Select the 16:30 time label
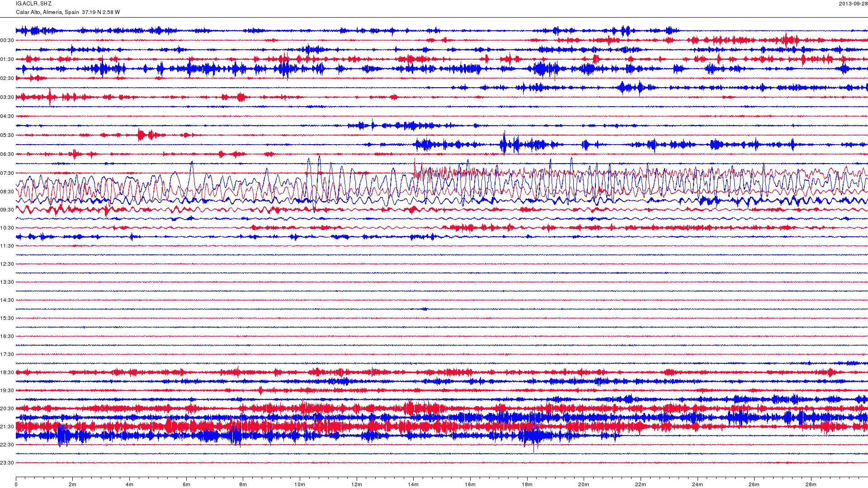Viewport: 868px width, 488px height. click(x=7, y=337)
